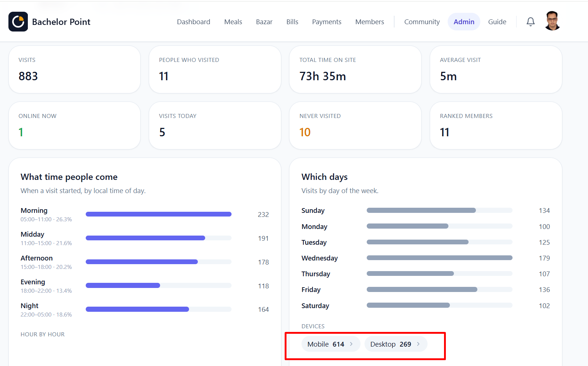
Task: Select the Visits 883 card
Action: point(74,69)
